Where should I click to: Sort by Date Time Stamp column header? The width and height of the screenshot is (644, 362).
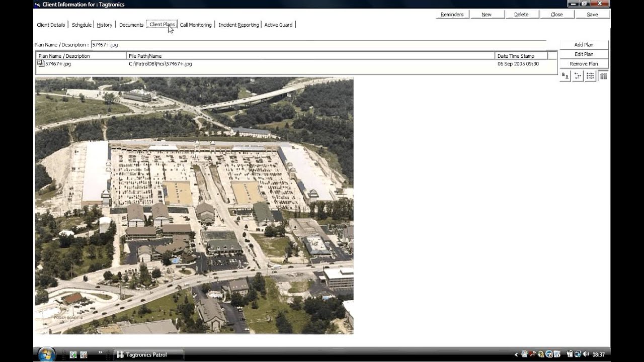[521, 56]
